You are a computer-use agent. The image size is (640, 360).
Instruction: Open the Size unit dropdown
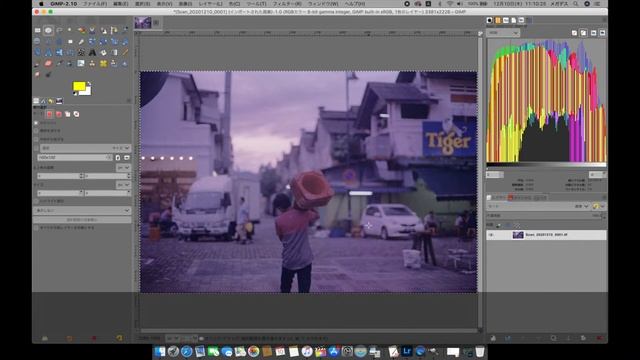pos(123,185)
